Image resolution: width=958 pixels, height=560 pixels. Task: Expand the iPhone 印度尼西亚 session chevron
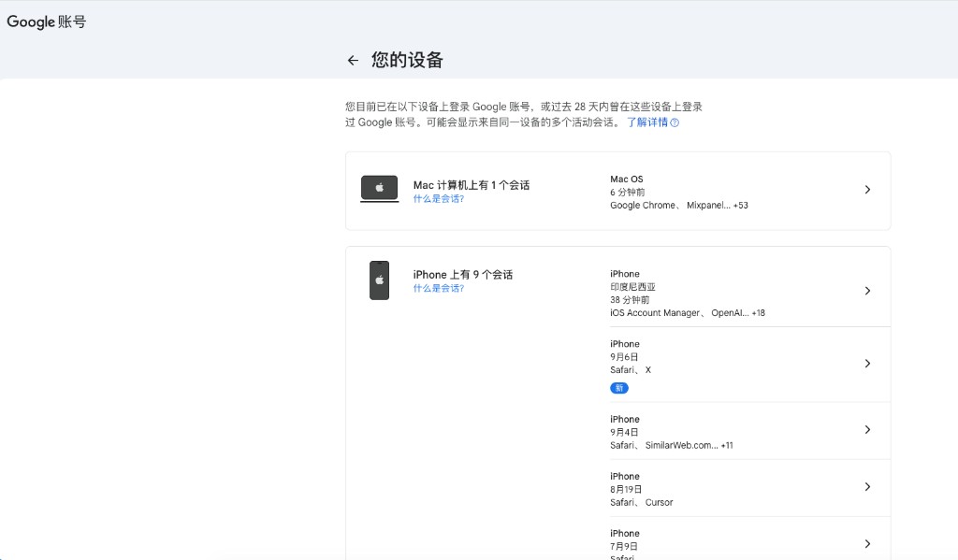pyautogui.click(x=867, y=291)
